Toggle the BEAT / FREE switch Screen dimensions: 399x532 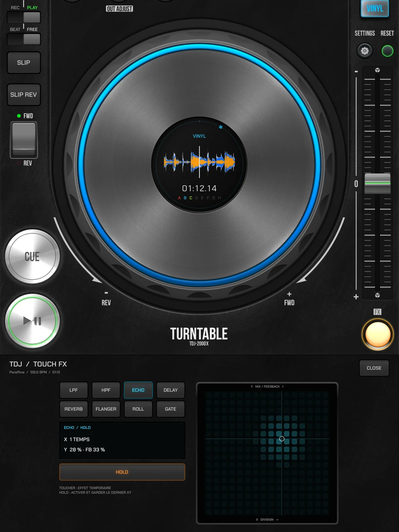pyautogui.click(x=24, y=39)
